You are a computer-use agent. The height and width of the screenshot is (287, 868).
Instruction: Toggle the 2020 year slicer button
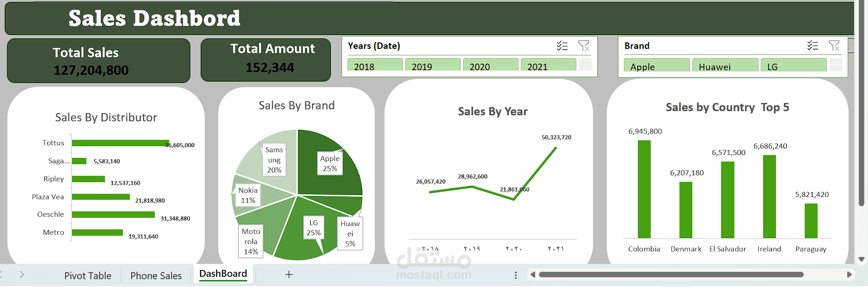(490, 66)
